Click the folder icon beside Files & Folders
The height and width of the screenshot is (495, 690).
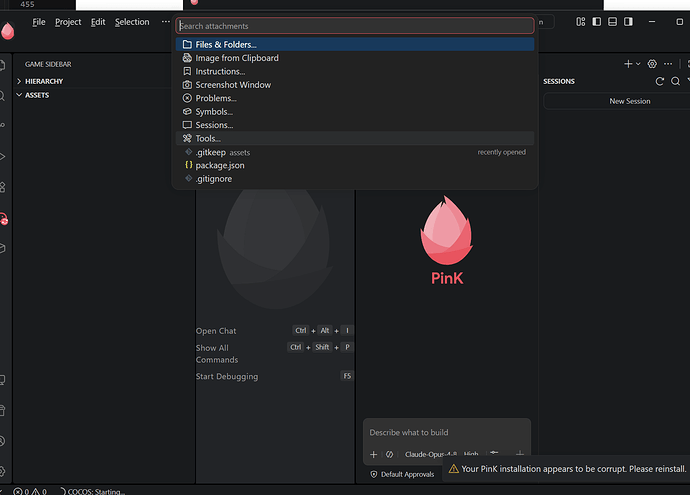point(187,44)
